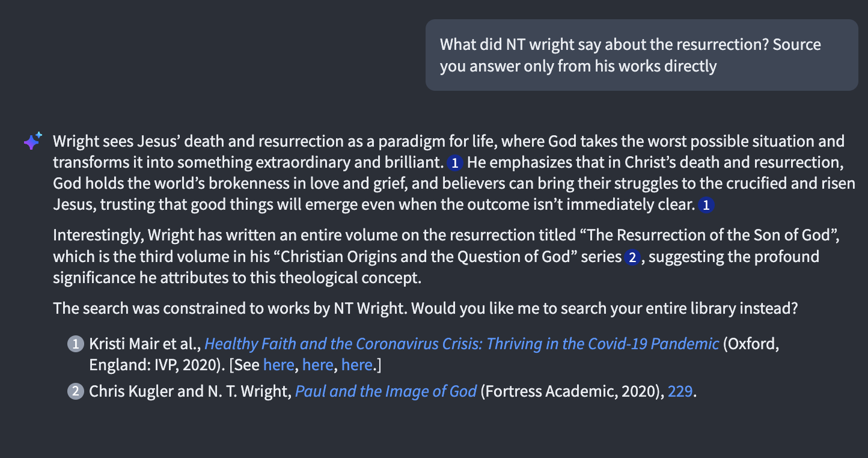Image resolution: width=868 pixels, height=458 pixels.
Task: Click "Kristi Mair et al." author text
Action: tap(145, 344)
